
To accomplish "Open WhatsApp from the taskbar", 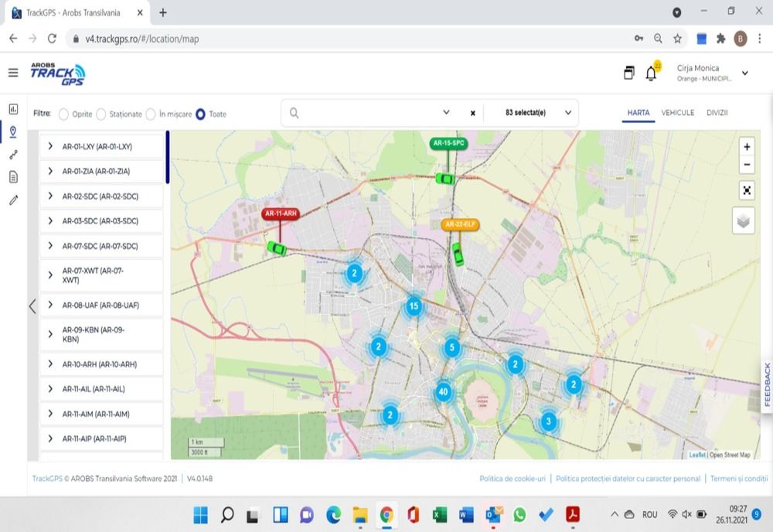I will [x=520, y=513].
